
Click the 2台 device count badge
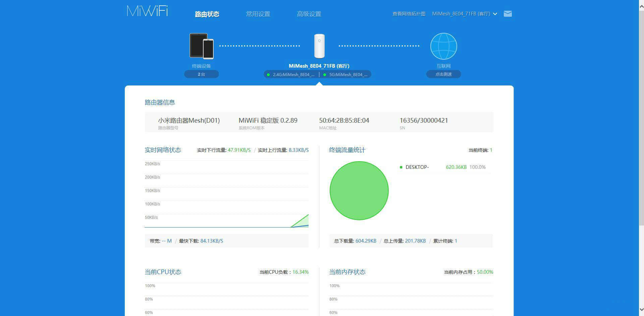pos(201,74)
